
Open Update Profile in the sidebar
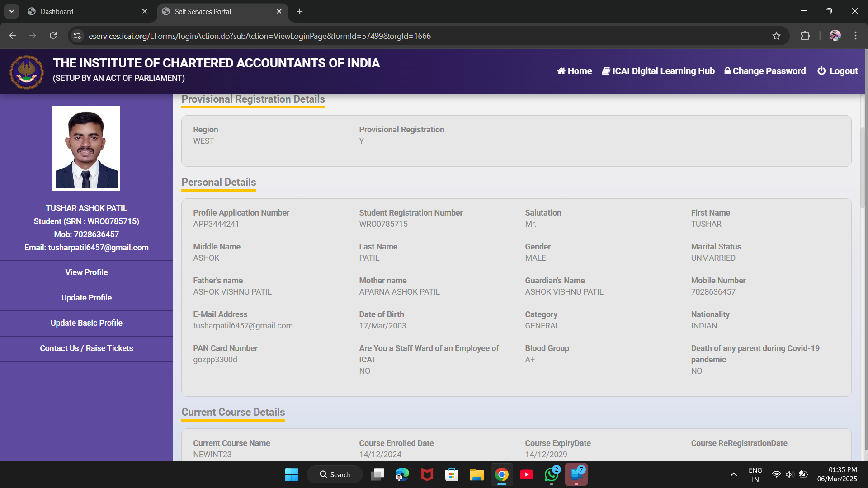[x=86, y=298]
